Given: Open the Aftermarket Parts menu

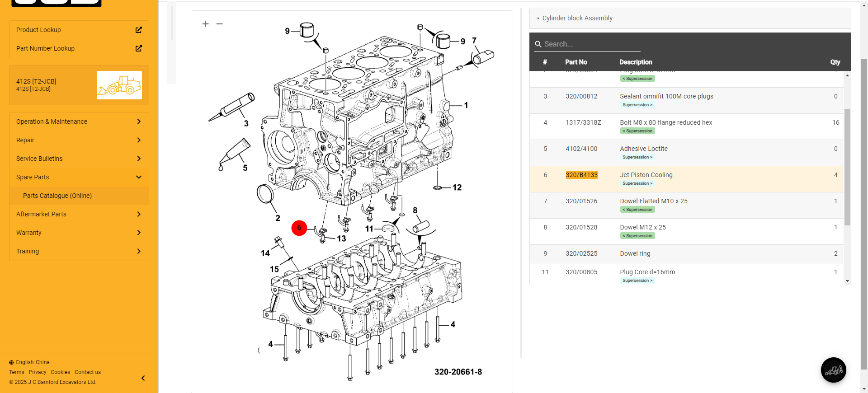Looking at the screenshot, I should [x=139, y=214].
